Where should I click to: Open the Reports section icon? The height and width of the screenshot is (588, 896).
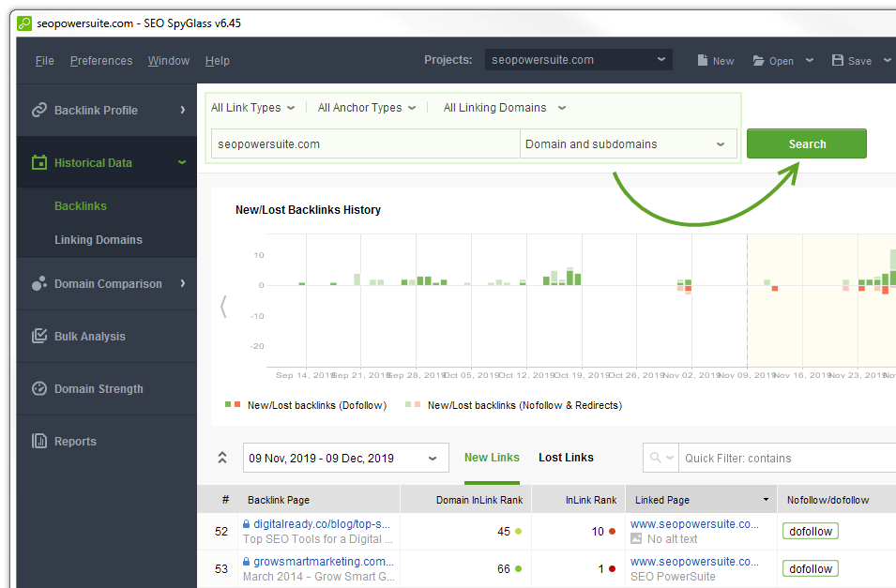click(x=38, y=441)
